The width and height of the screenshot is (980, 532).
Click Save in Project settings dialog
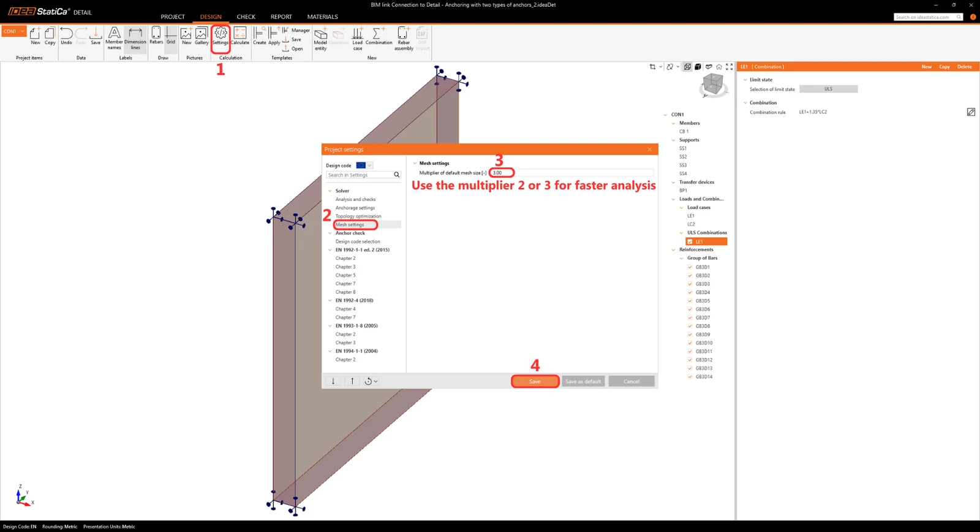pos(535,381)
